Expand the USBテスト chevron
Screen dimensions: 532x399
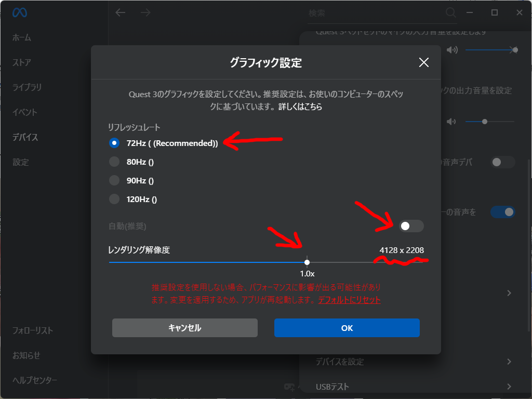[509, 387]
